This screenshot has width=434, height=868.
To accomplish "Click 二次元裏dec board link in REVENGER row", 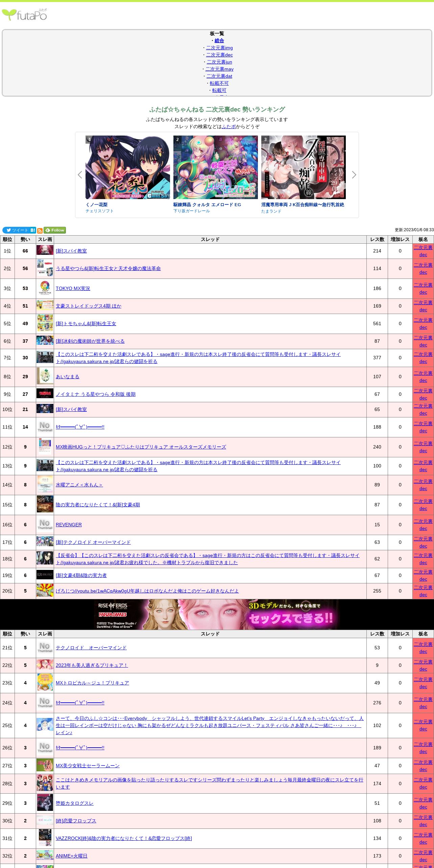I will [x=423, y=525].
